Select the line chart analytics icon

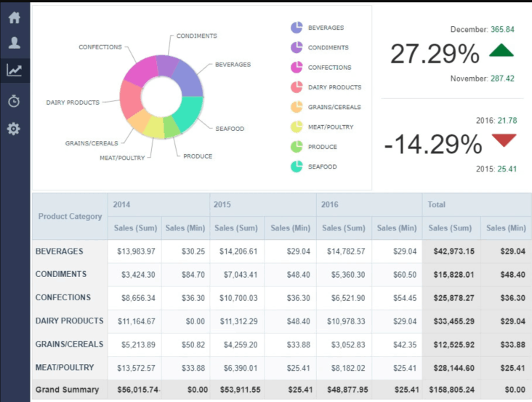point(15,71)
